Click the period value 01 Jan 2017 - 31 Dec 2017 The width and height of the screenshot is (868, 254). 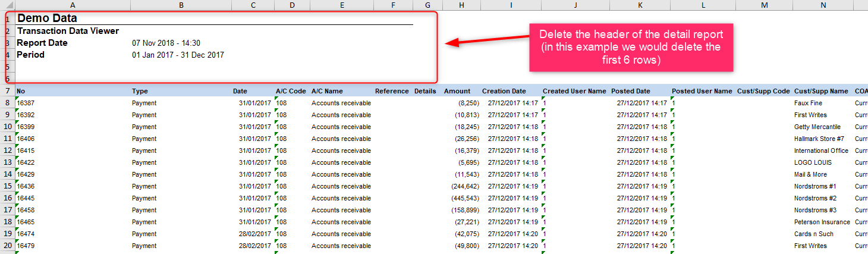click(x=178, y=55)
